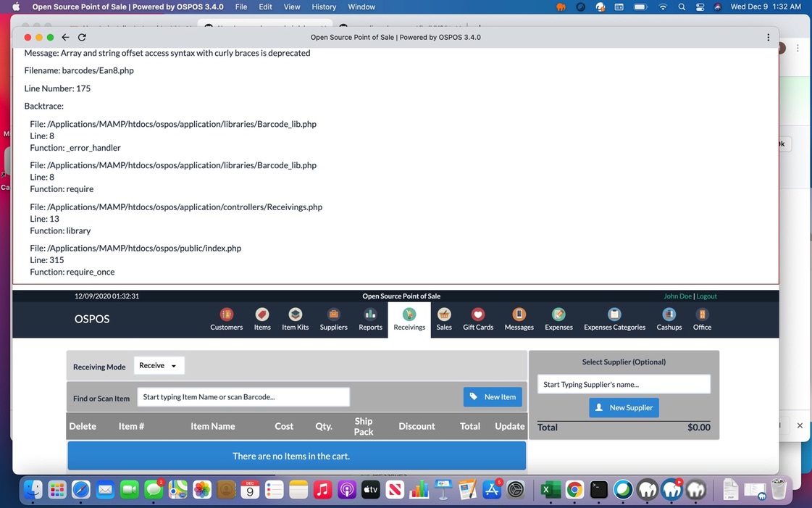Click the date and time in menu bar
Image resolution: width=812 pixels, height=508 pixels.
point(766,7)
